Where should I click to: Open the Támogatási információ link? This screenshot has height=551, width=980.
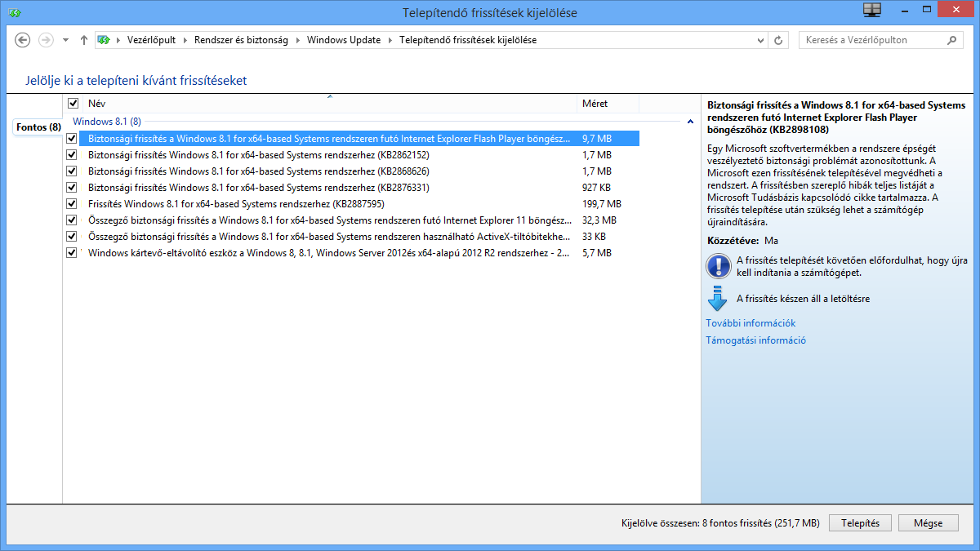tap(755, 340)
